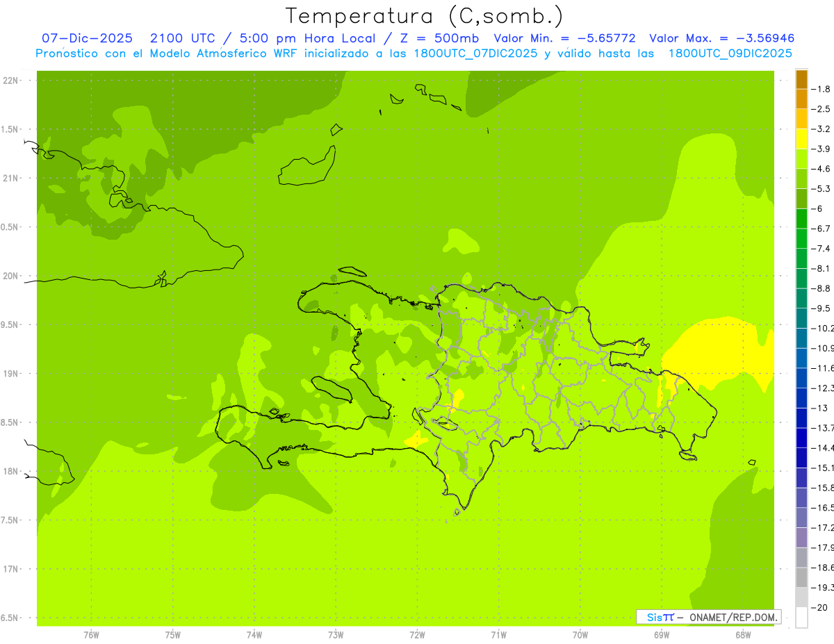The height and width of the screenshot is (644, 834).
Task: Click the '22N' latitude axis label
Action: [10, 81]
